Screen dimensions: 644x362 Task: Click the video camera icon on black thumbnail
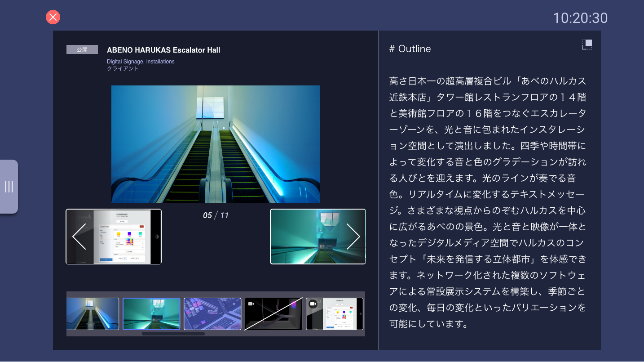tap(251, 304)
